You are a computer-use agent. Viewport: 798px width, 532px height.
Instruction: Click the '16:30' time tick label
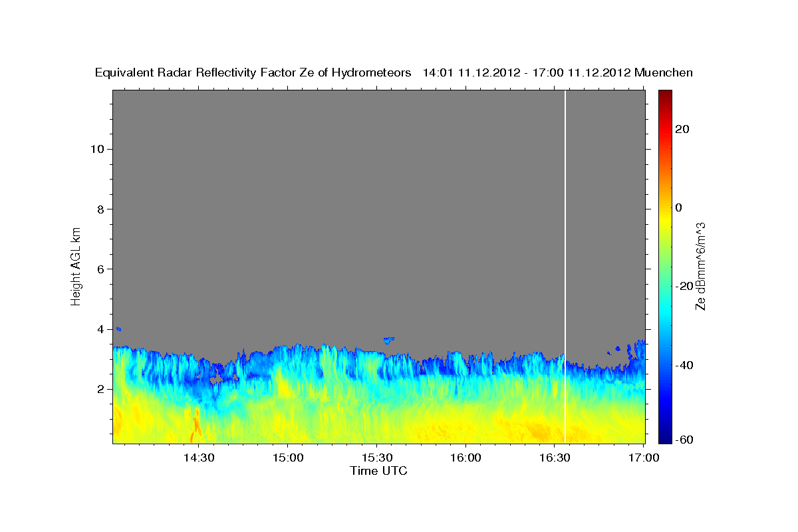pos(554,458)
